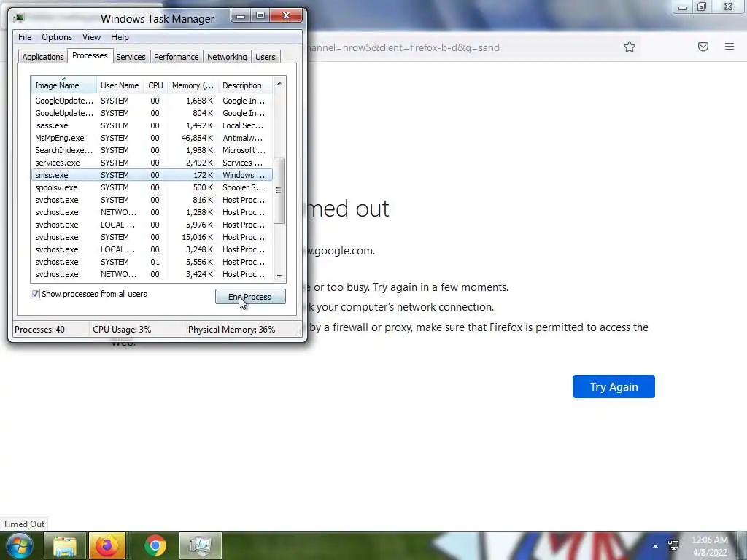Open the Help menu in Task Manager
The image size is (747, 560).
[x=120, y=37]
